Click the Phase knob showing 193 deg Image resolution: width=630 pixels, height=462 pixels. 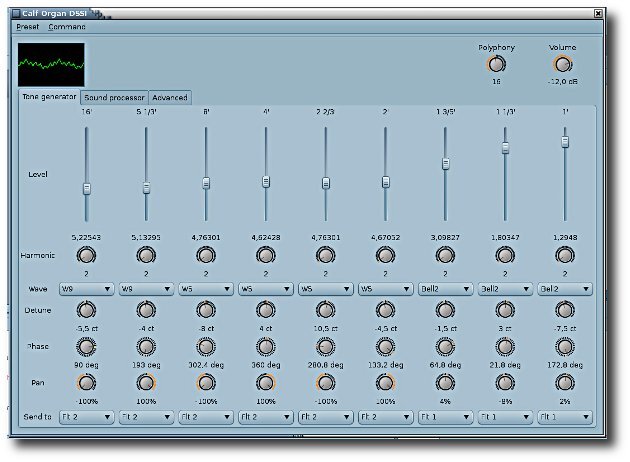click(146, 347)
